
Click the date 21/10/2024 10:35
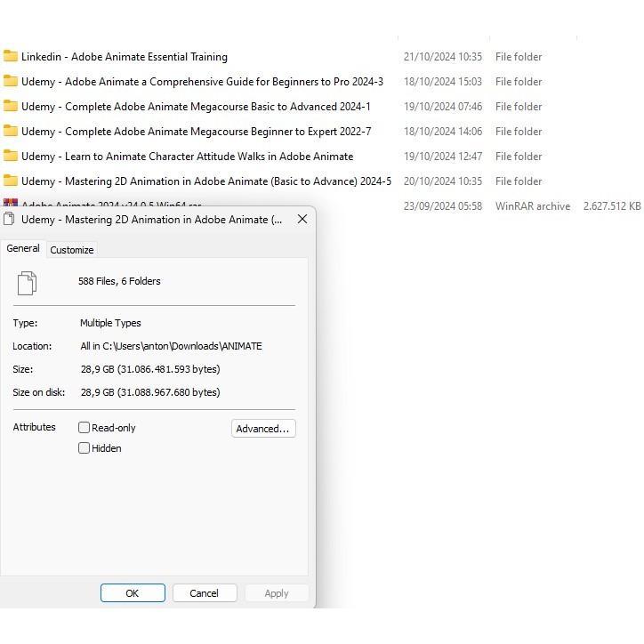[443, 57]
